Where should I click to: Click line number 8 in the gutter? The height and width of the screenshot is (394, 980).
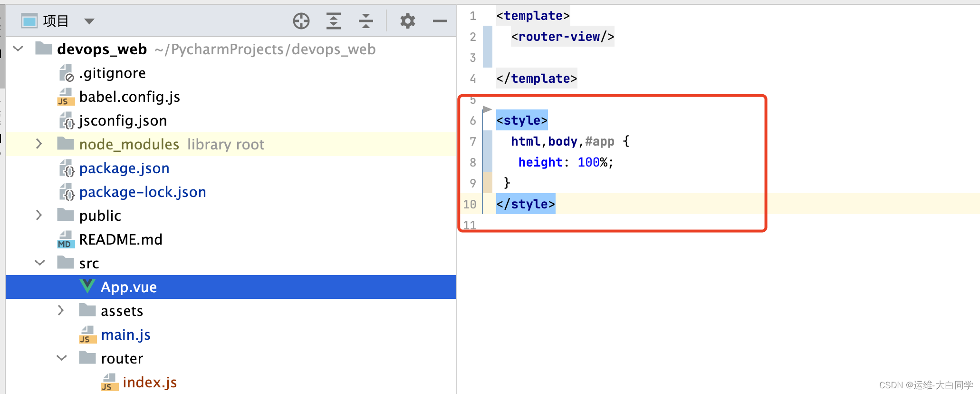473,162
